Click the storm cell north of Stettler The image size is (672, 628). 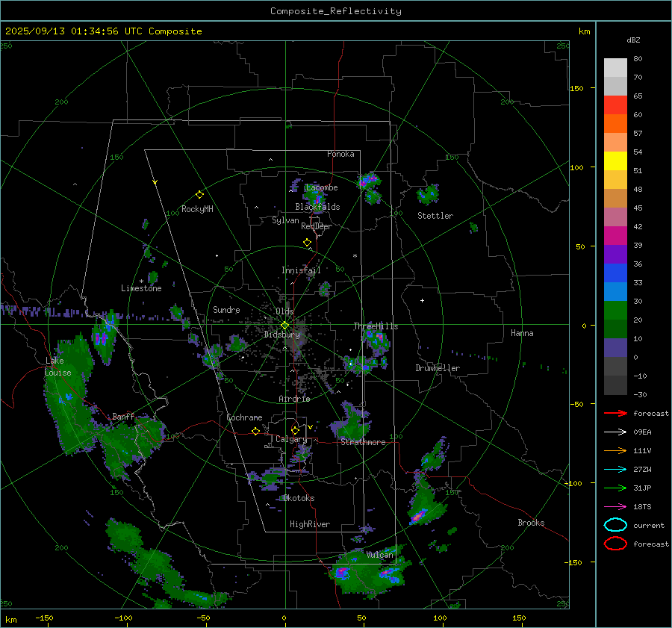(x=428, y=195)
